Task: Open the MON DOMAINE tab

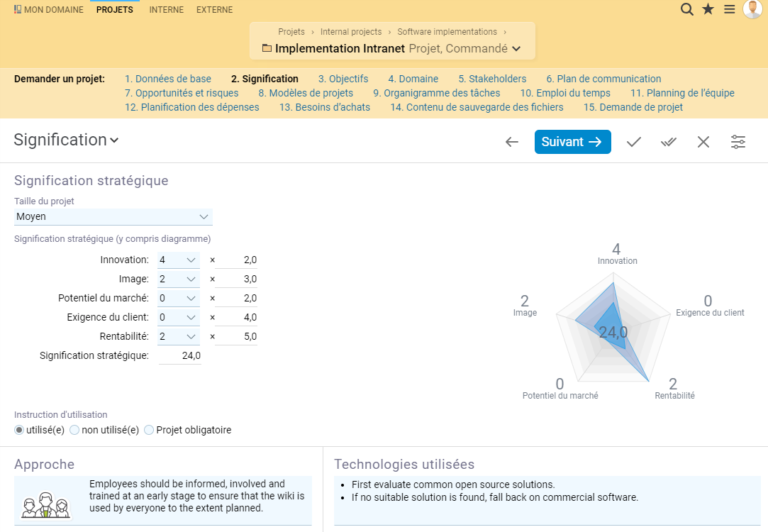Action: (48, 10)
